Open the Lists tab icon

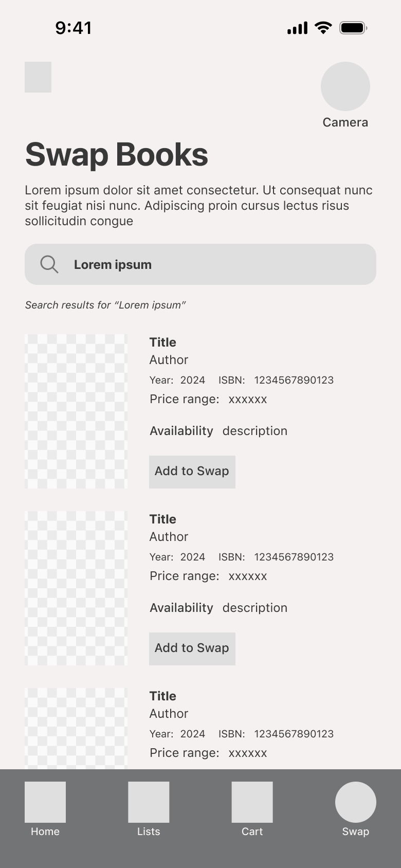(149, 802)
